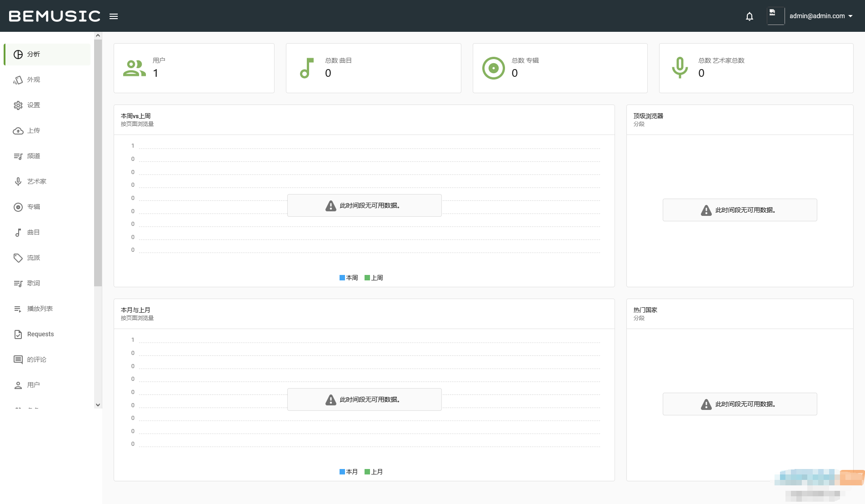
Task: Click the sidebar scroll up arrow
Action: (x=98, y=35)
